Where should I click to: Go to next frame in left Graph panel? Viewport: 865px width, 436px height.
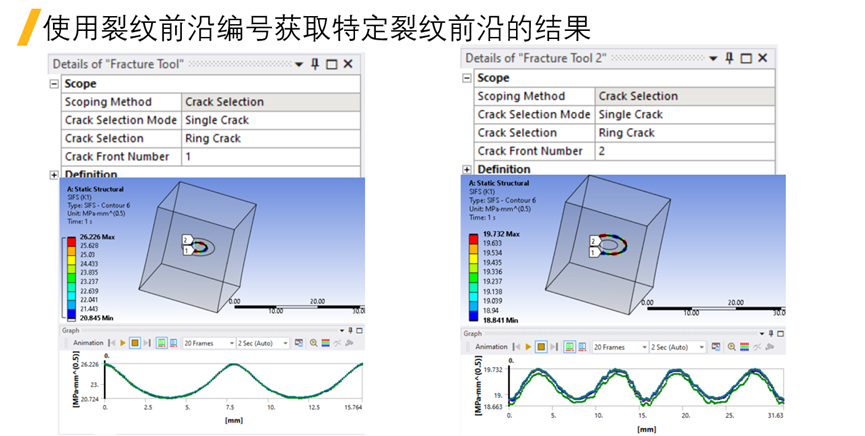click(147, 343)
